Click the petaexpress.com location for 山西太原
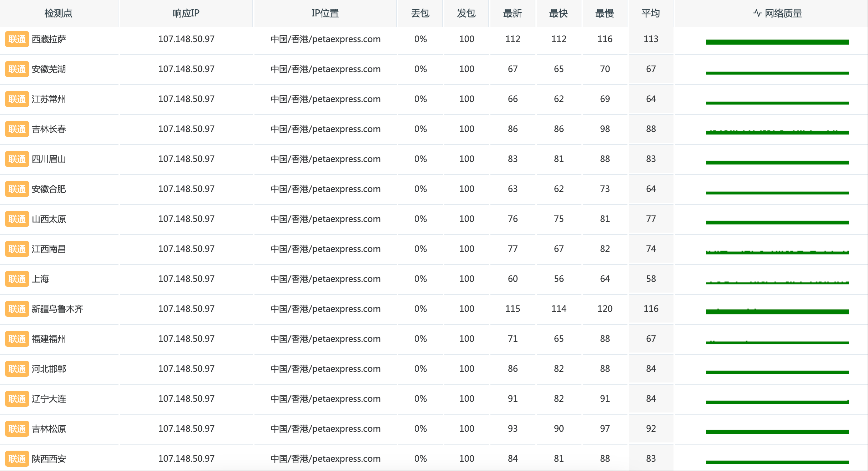The image size is (868, 471). (x=325, y=219)
